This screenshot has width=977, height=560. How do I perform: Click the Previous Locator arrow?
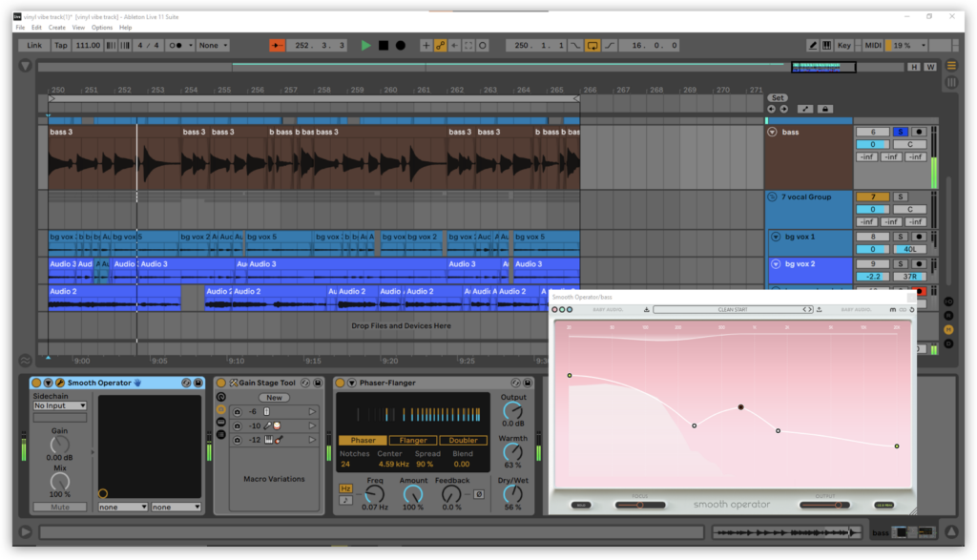[x=772, y=109]
